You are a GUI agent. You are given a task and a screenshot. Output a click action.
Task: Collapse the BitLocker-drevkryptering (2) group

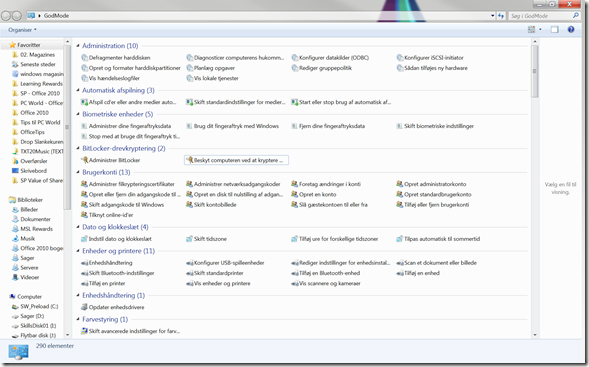pyautogui.click(x=78, y=148)
